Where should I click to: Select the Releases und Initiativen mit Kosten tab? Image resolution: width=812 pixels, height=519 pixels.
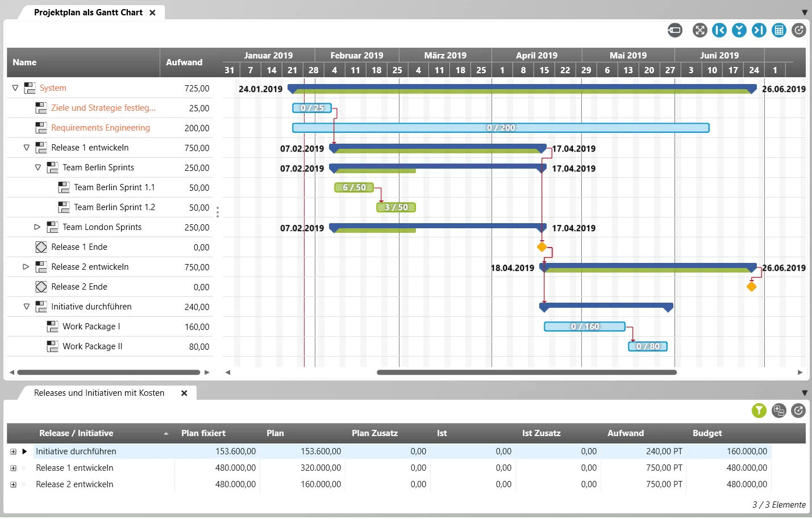[99, 393]
